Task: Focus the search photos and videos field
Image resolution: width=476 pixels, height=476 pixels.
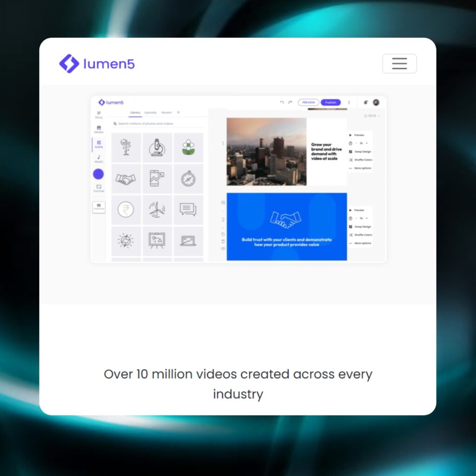Action: pos(158,124)
